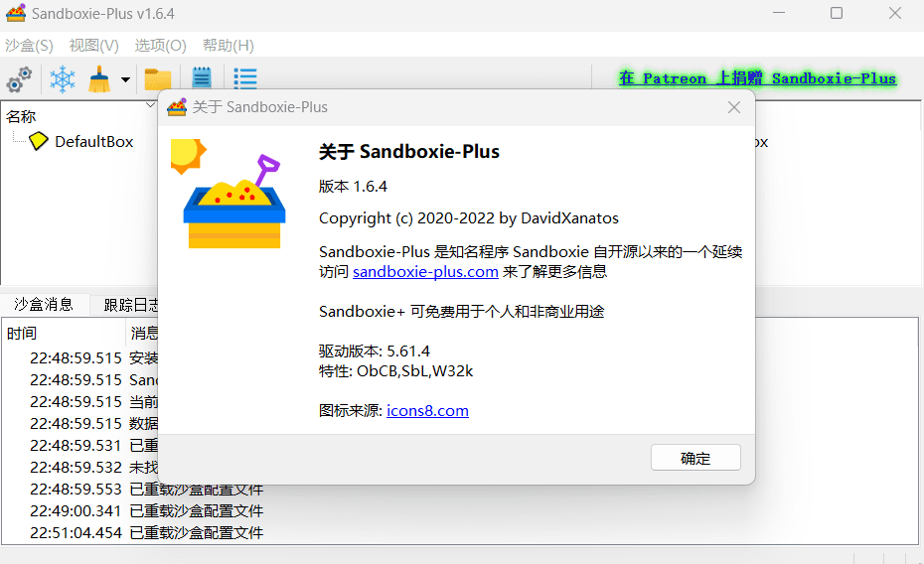Click the broom cleanup icon
This screenshot has height=564, width=924.
click(99, 78)
